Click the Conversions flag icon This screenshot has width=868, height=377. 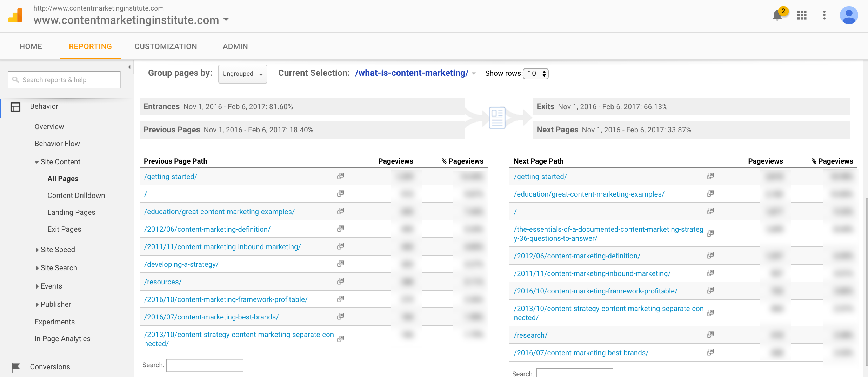click(x=16, y=367)
